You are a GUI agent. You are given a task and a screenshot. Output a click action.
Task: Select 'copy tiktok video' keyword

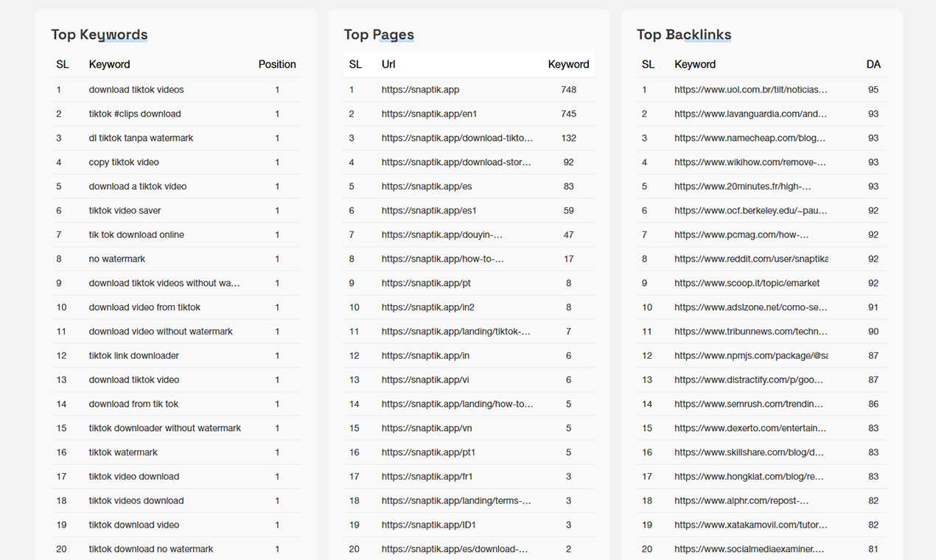pyautogui.click(x=124, y=162)
